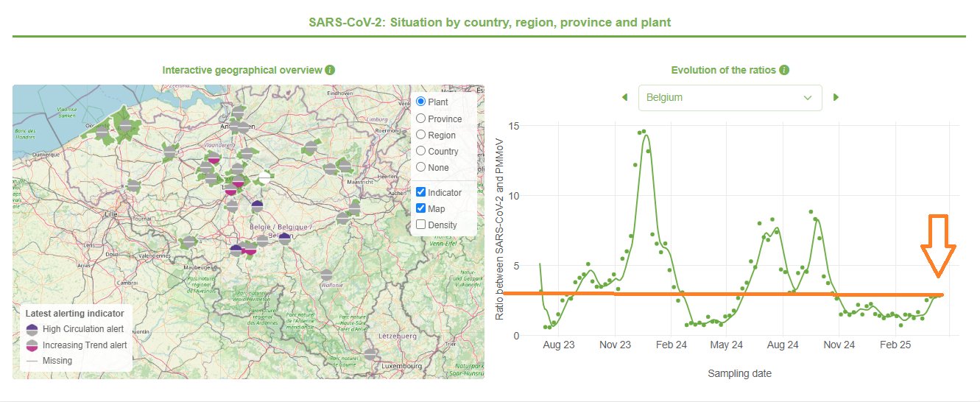This screenshot has width=980, height=402.
Task: Toggle the Map layer checkbox
Action: click(421, 208)
